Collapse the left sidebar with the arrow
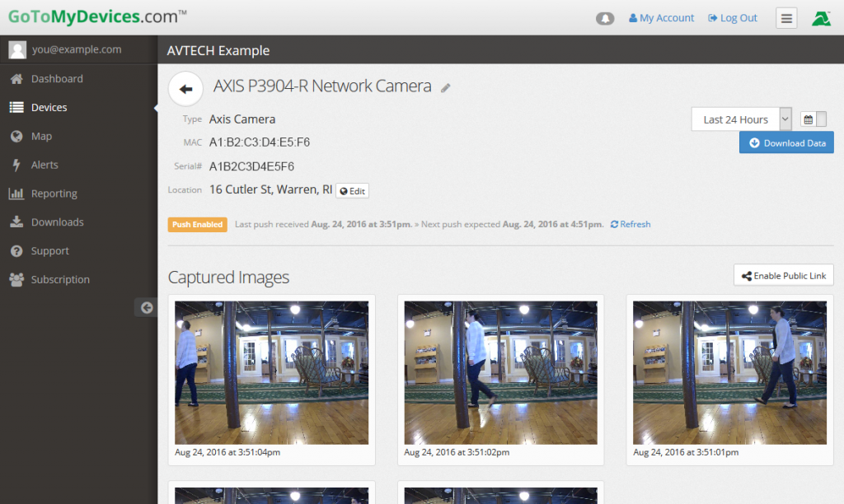This screenshot has width=844, height=504. tap(146, 306)
